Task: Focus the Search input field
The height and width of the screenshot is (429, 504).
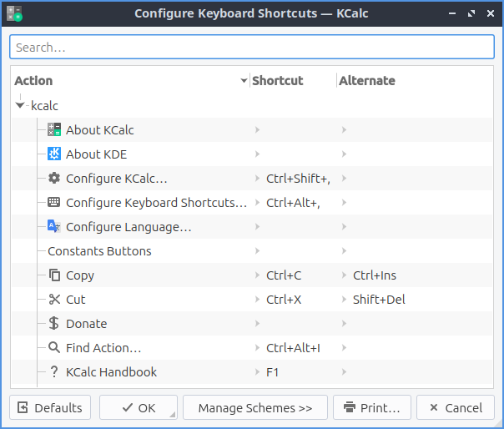Action: point(252,48)
